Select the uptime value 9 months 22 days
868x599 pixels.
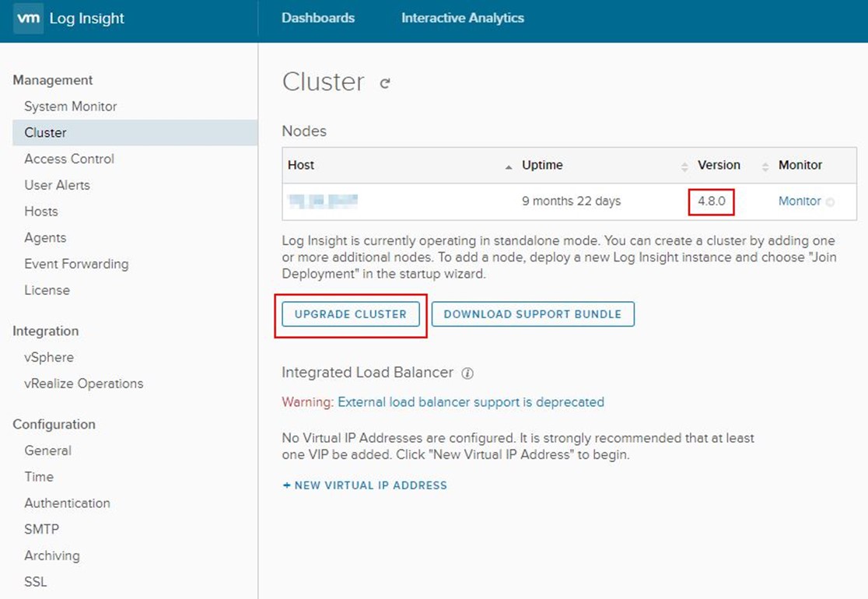pyautogui.click(x=572, y=201)
